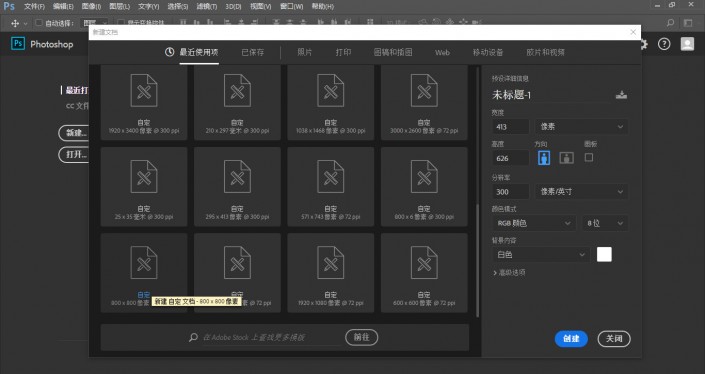Switch to the 照片 tab
Viewport: 705px width, 374px height.
point(304,52)
